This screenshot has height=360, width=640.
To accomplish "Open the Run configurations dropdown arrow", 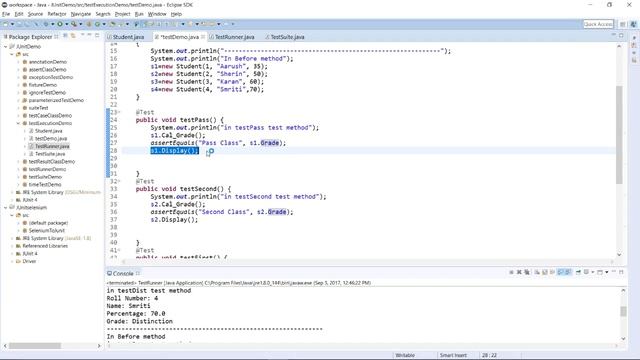I will click(67, 24).
